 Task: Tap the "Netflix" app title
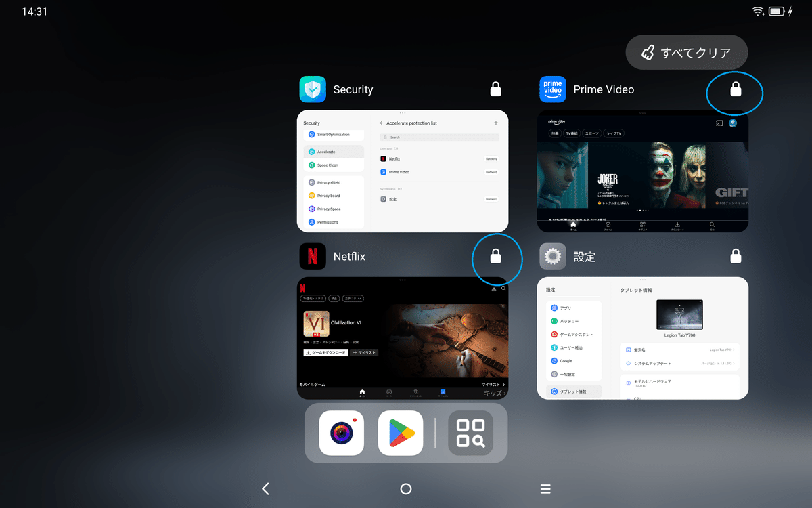tap(349, 257)
